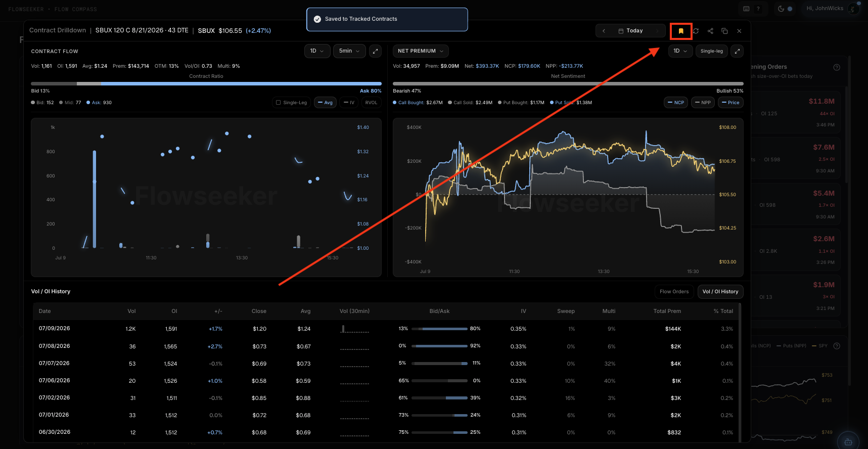This screenshot has width=868, height=449.
Task: Toggle the NCP line on Net Premium
Action: [676, 103]
